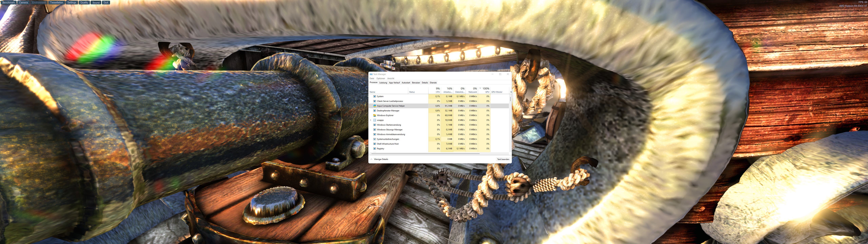Click the 6,3 MB memory value

(449, 148)
